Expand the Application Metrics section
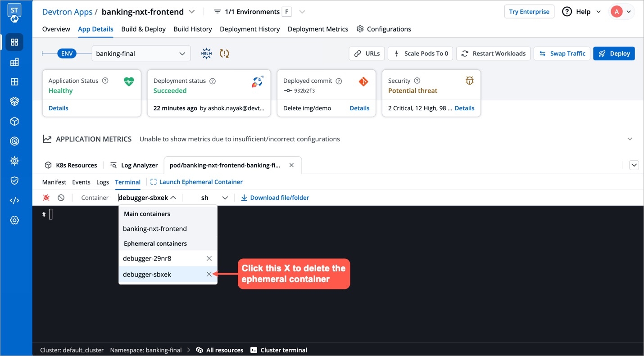Viewport: 644px width, 356px height. coord(630,139)
